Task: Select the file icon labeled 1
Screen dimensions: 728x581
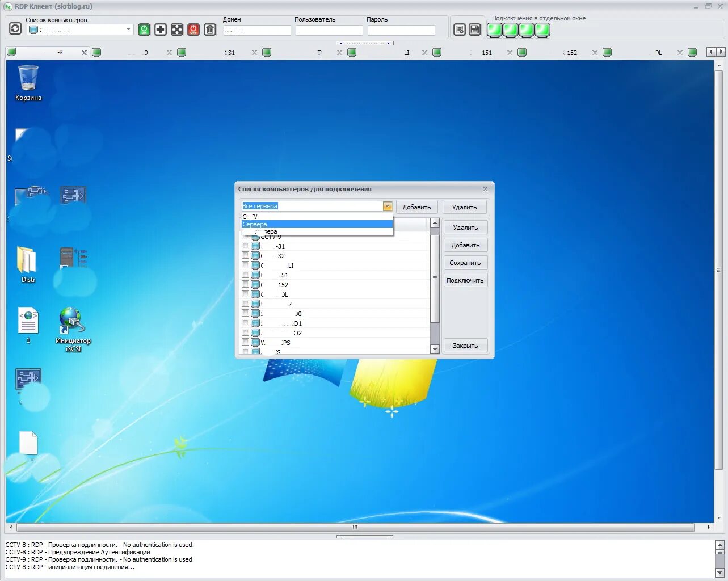Action: point(28,325)
